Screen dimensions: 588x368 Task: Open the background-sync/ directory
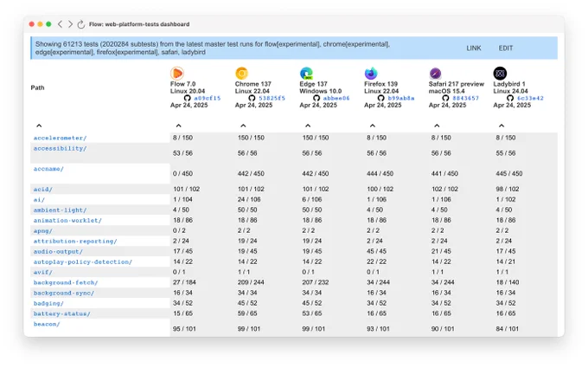pyautogui.click(x=64, y=293)
